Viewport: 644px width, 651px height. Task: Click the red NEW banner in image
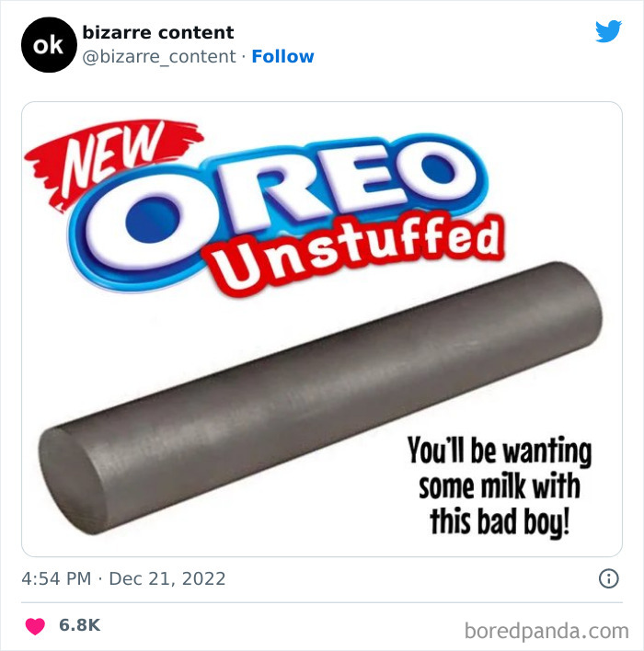click(110, 160)
